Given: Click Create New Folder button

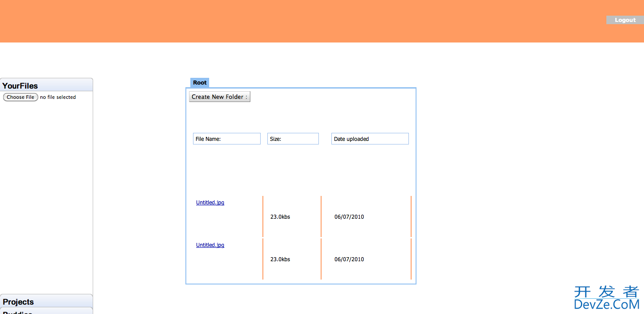Looking at the screenshot, I should point(219,97).
